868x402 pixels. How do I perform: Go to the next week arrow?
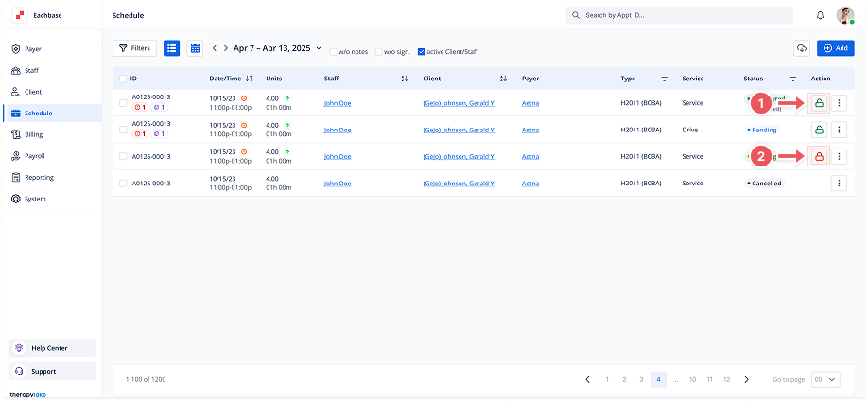[225, 48]
